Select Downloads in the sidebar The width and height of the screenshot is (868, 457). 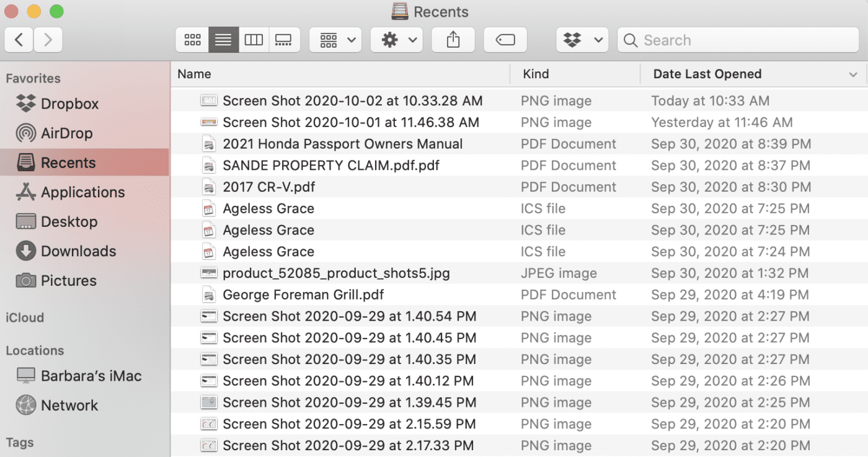click(78, 251)
